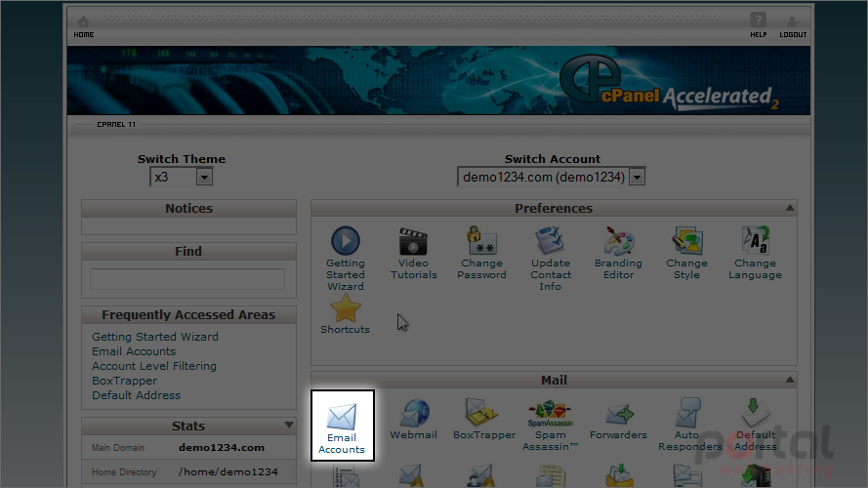868x488 pixels.
Task: Open Spam Assassin
Action: (x=551, y=427)
